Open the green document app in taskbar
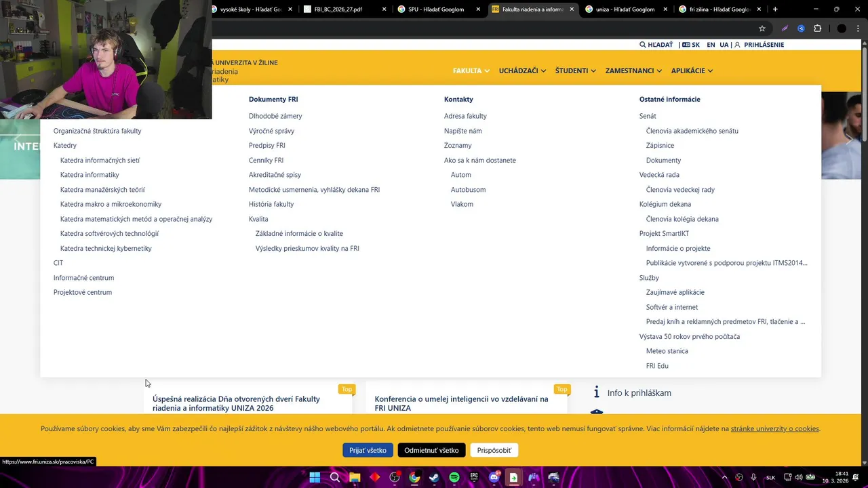 [x=514, y=477]
